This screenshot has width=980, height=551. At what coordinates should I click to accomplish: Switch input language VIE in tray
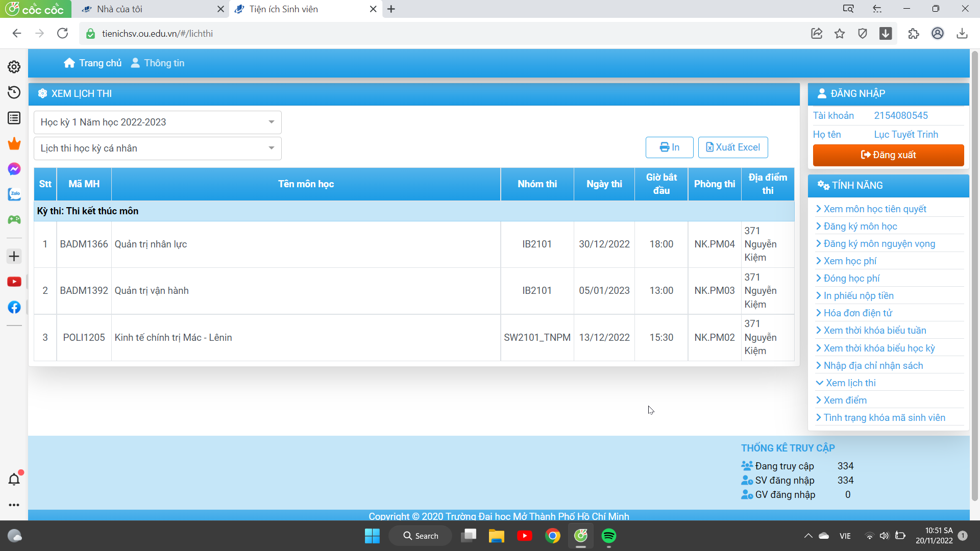[x=845, y=536]
